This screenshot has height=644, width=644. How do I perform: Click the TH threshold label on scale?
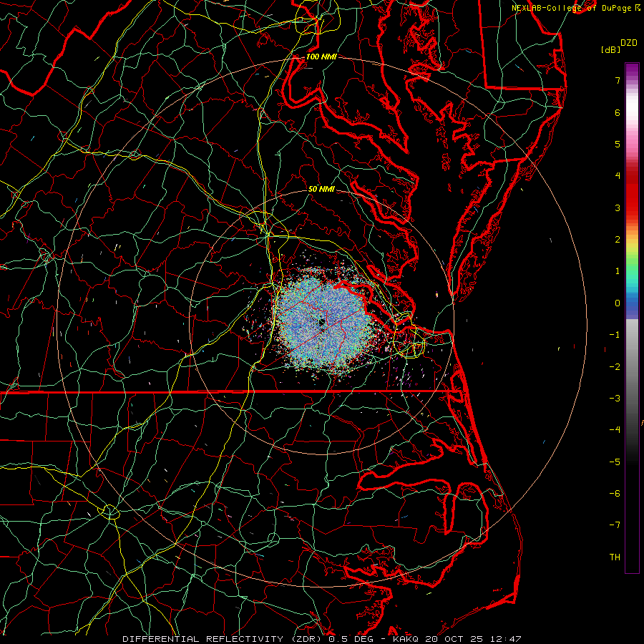point(615,557)
